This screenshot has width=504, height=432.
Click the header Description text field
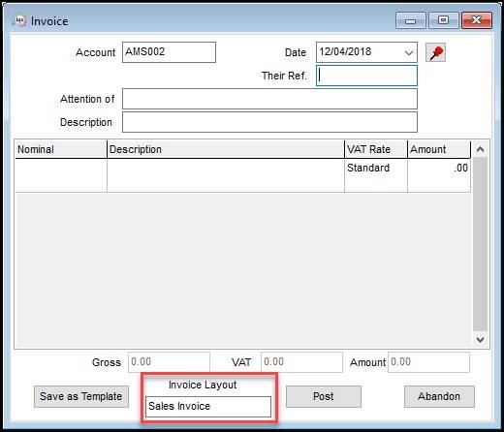(x=269, y=122)
